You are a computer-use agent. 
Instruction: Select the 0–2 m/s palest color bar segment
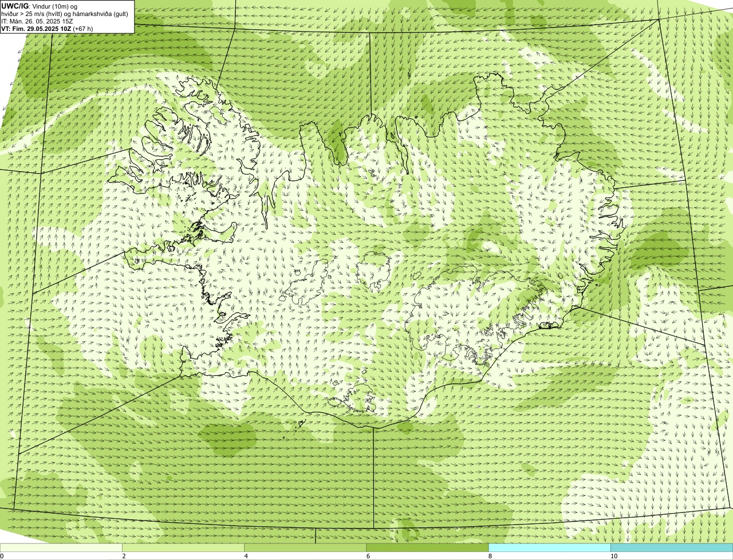click(x=61, y=548)
